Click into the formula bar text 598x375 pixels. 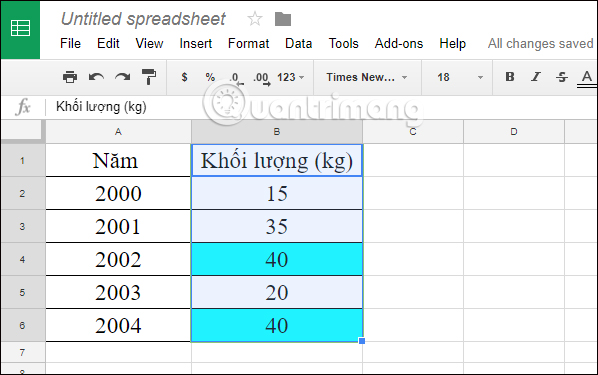tap(101, 107)
